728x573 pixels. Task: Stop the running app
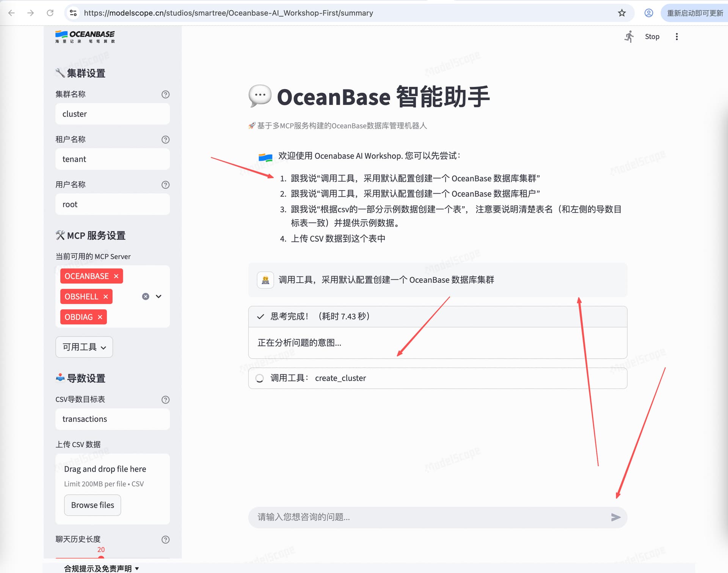[x=652, y=36]
